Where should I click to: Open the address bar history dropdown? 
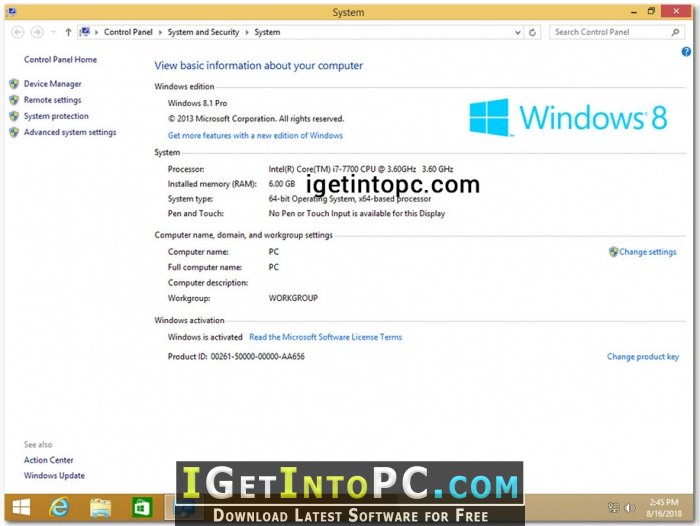(517, 32)
